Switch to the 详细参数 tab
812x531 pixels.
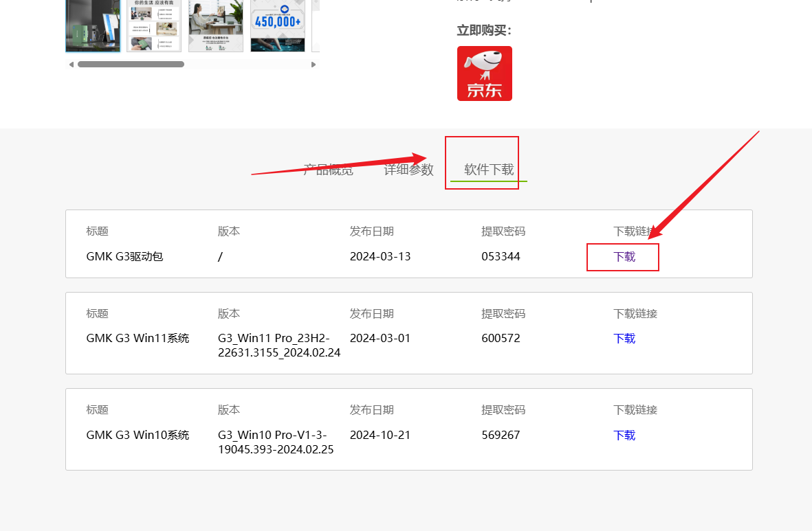(408, 170)
